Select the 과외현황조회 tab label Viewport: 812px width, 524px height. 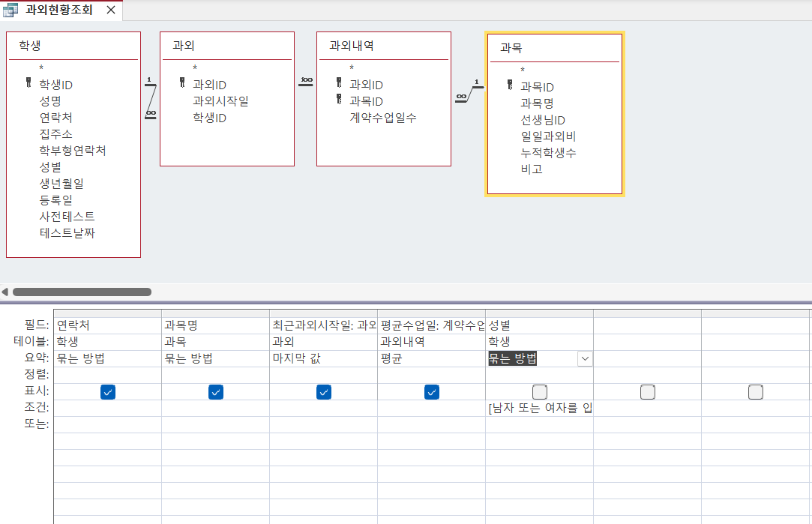click(x=58, y=10)
